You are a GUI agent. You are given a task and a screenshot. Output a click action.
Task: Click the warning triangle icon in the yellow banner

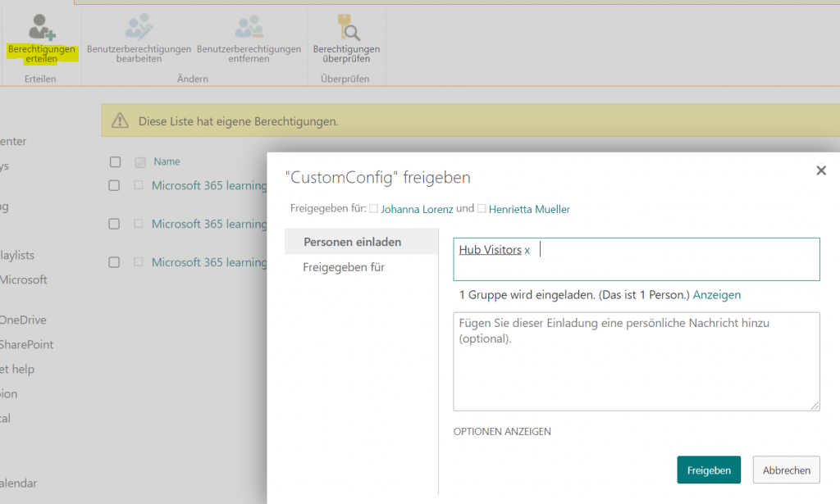tap(120, 121)
